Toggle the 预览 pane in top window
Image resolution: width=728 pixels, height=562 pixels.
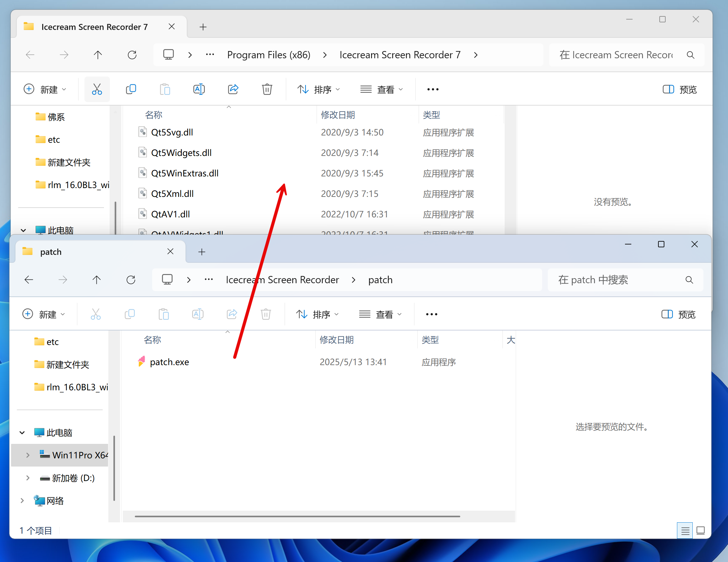679,89
